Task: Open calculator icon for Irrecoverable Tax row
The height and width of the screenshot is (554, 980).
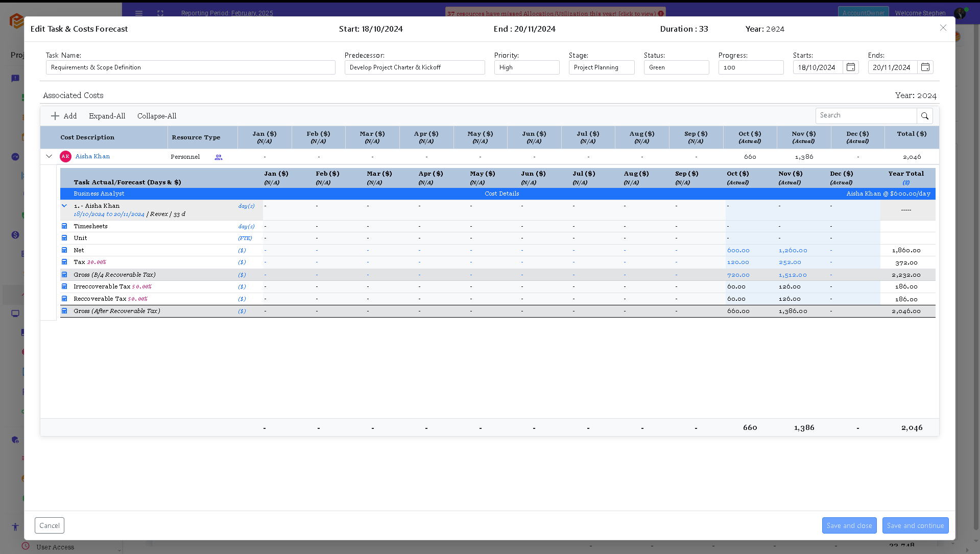Action: coord(64,286)
